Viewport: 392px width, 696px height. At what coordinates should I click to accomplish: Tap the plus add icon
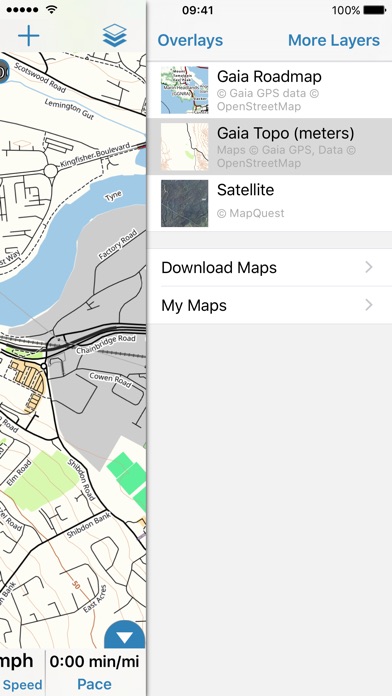point(29,36)
